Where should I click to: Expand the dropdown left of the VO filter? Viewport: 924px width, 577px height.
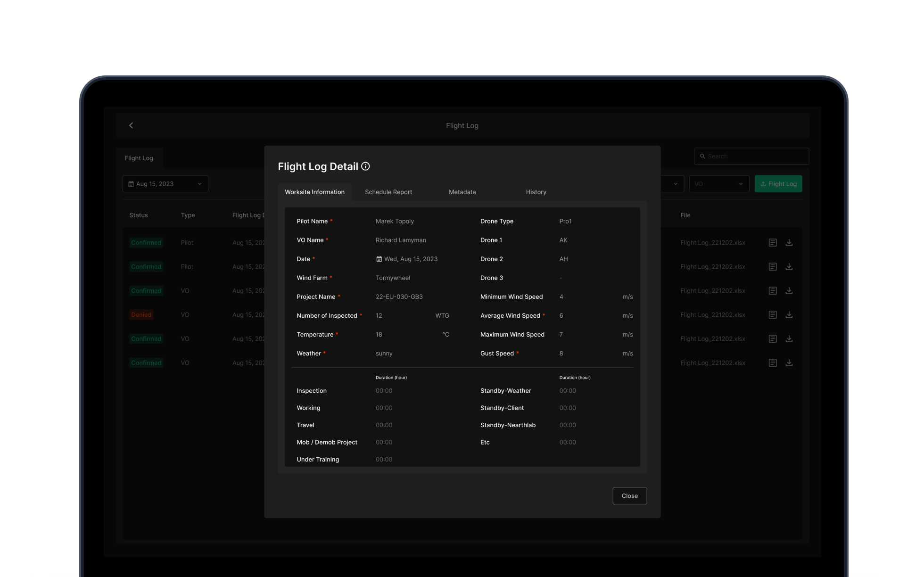[676, 184]
